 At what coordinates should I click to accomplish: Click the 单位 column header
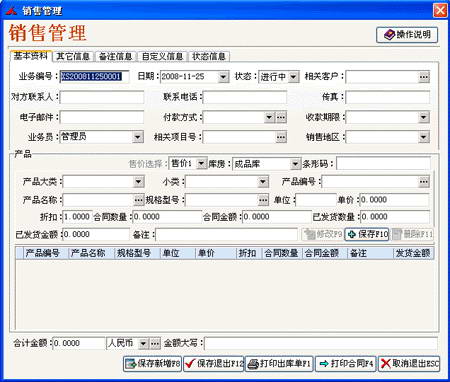(178, 253)
